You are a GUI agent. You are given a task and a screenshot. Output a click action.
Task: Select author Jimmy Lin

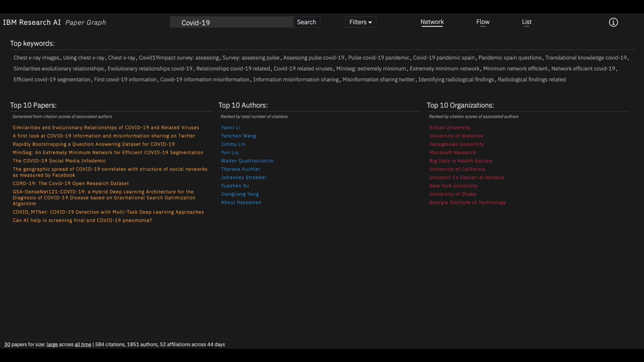(x=233, y=144)
